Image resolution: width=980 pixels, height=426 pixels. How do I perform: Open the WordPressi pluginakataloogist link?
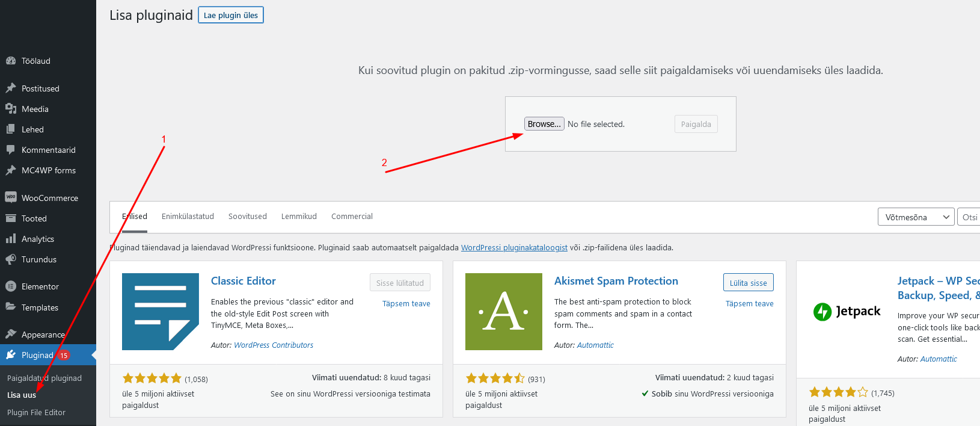coord(514,248)
